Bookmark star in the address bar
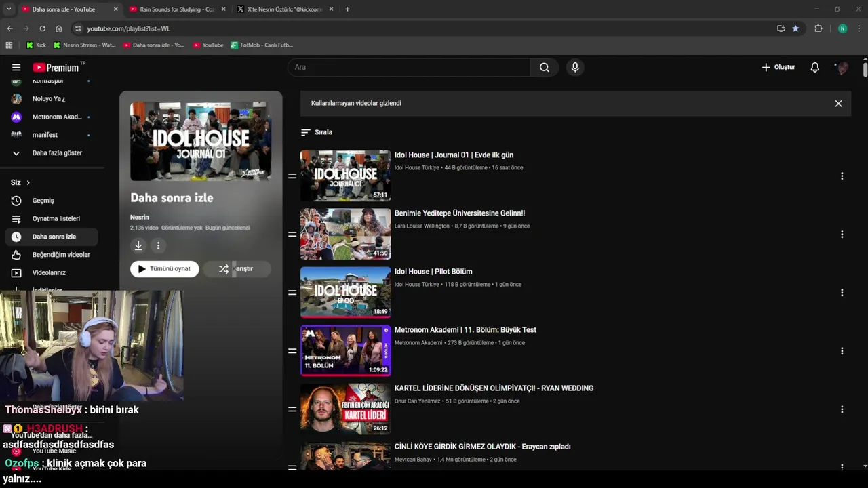Image resolution: width=868 pixels, height=488 pixels. tap(795, 28)
